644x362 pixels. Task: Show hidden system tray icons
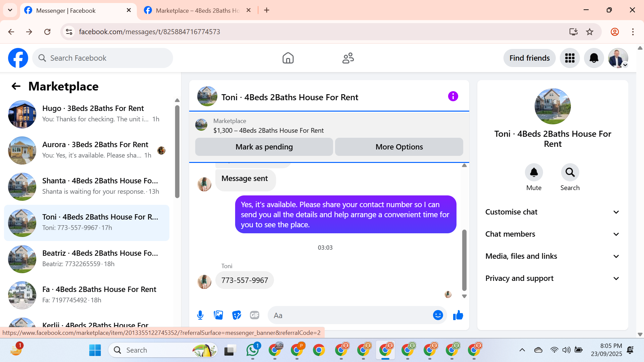coord(522,350)
